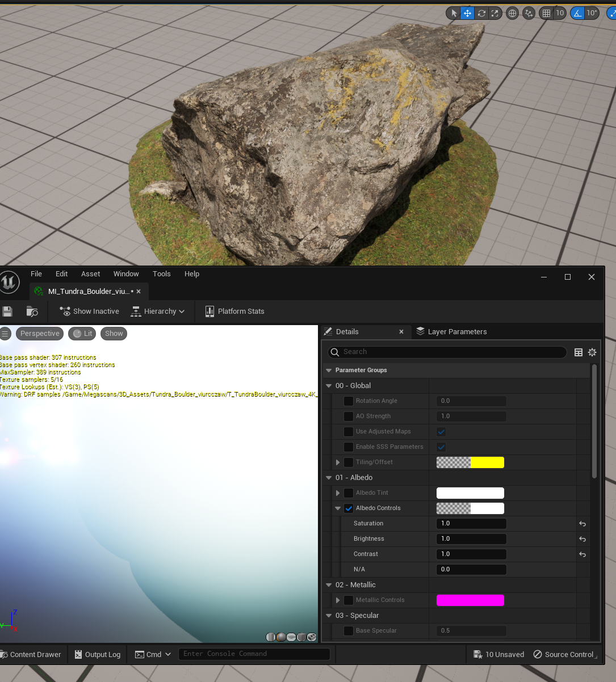Open the Cmd console type dropdown
The image size is (616, 682).
click(x=153, y=654)
